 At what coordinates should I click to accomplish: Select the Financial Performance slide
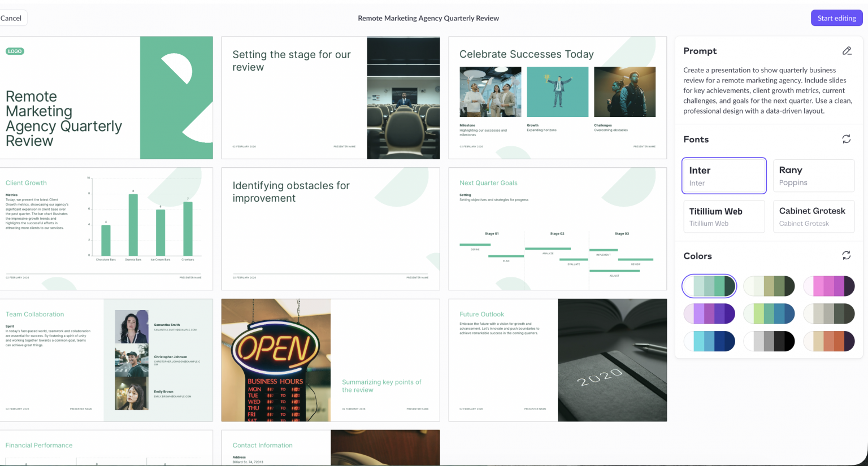pos(106,448)
